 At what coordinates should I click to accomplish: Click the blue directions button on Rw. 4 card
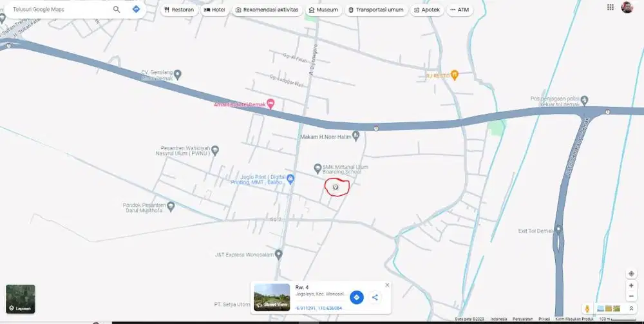coord(356,297)
